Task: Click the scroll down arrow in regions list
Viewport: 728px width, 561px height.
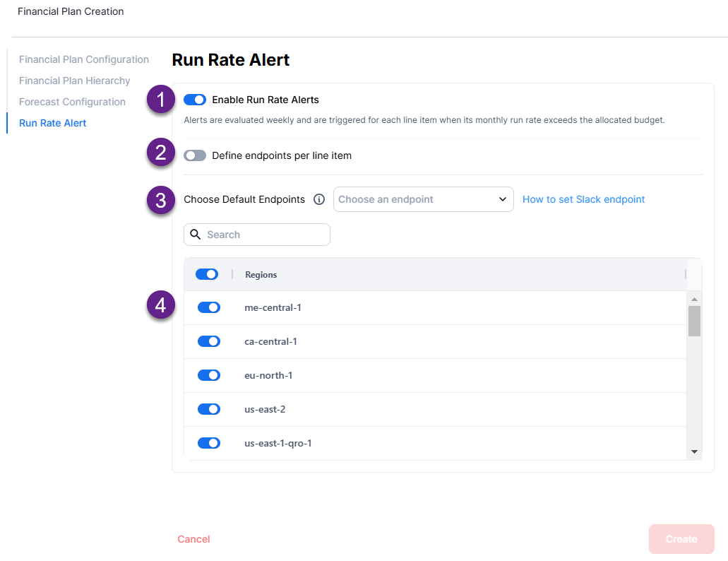Action: 694,451
